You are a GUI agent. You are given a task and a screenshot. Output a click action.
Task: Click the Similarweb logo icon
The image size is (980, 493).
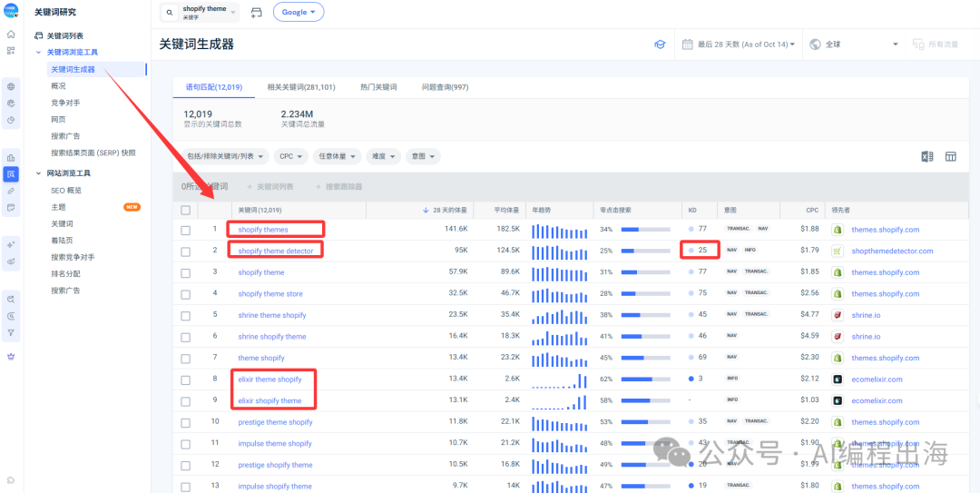point(11,11)
